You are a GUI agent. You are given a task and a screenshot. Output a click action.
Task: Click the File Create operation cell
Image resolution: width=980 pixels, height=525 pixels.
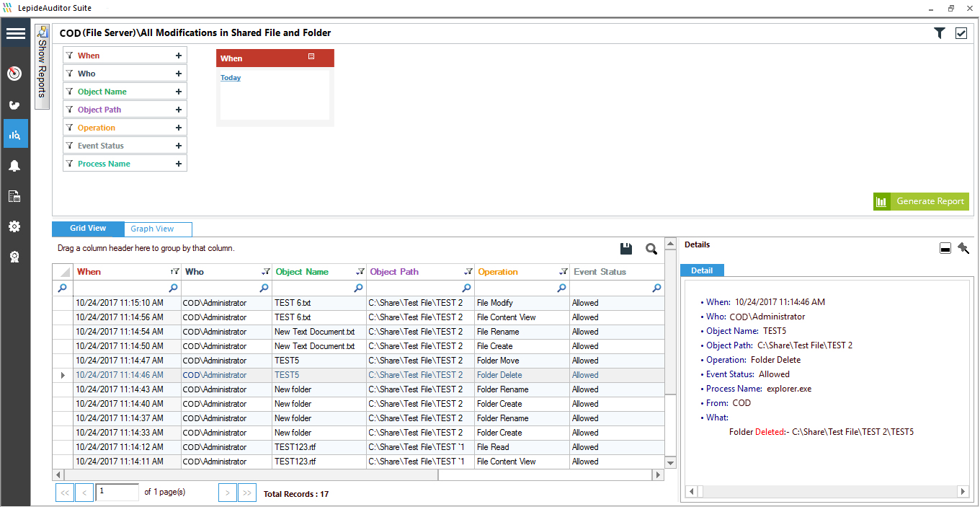522,346
